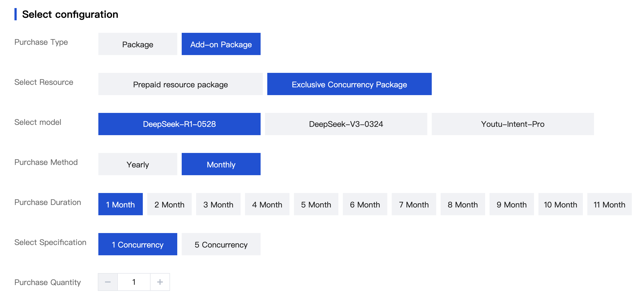This screenshot has width=644, height=297.
Task: Decrease purchase quantity with minus button
Action: [108, 282]
